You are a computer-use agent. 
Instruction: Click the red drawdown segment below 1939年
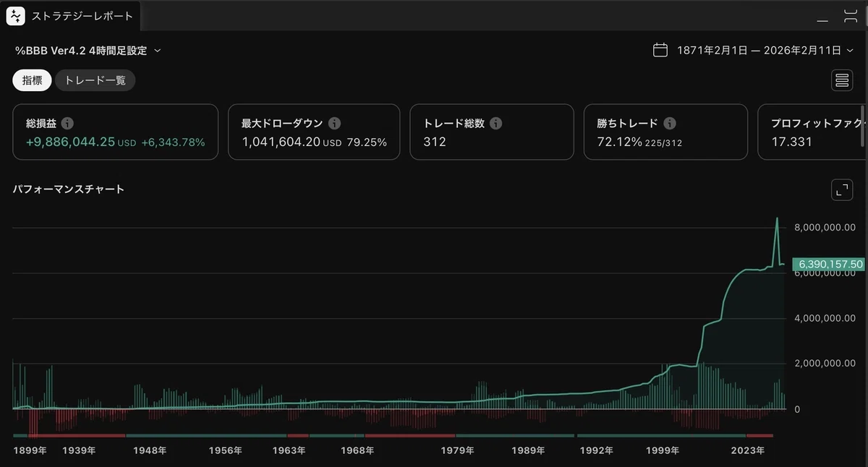point(76,436)
